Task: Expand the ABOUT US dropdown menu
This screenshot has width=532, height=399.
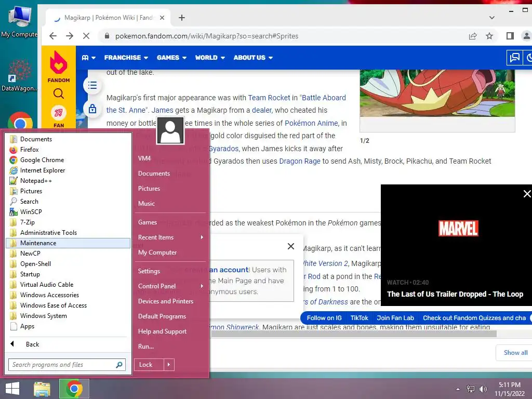Action: pos(253,58)
